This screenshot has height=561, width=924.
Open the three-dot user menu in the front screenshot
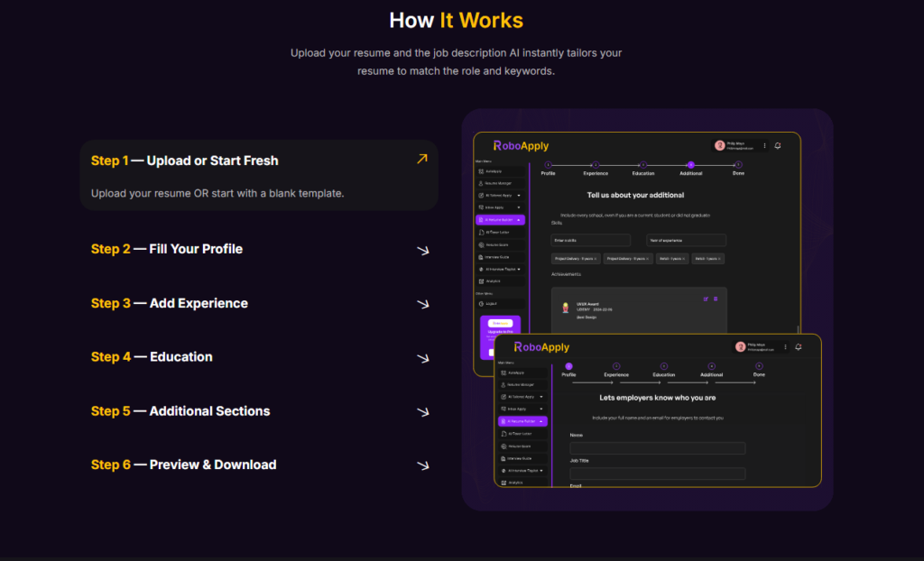tap(786, 347)
